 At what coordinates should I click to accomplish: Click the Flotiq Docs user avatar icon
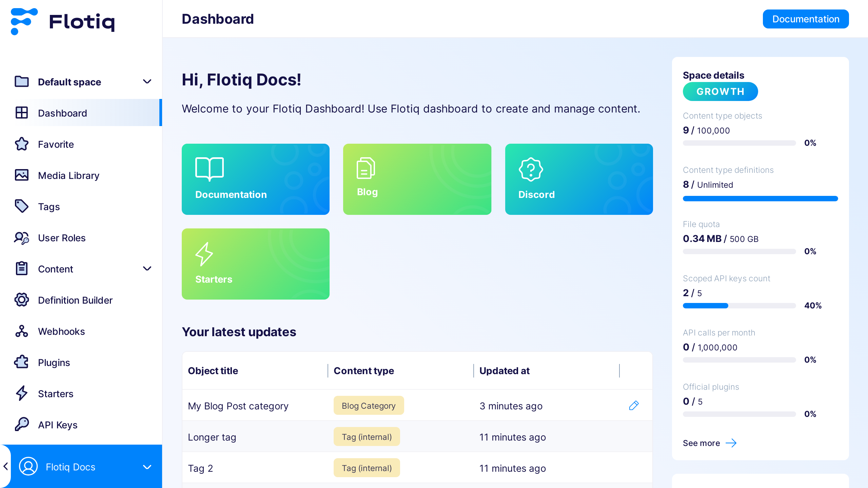(28, 467)
